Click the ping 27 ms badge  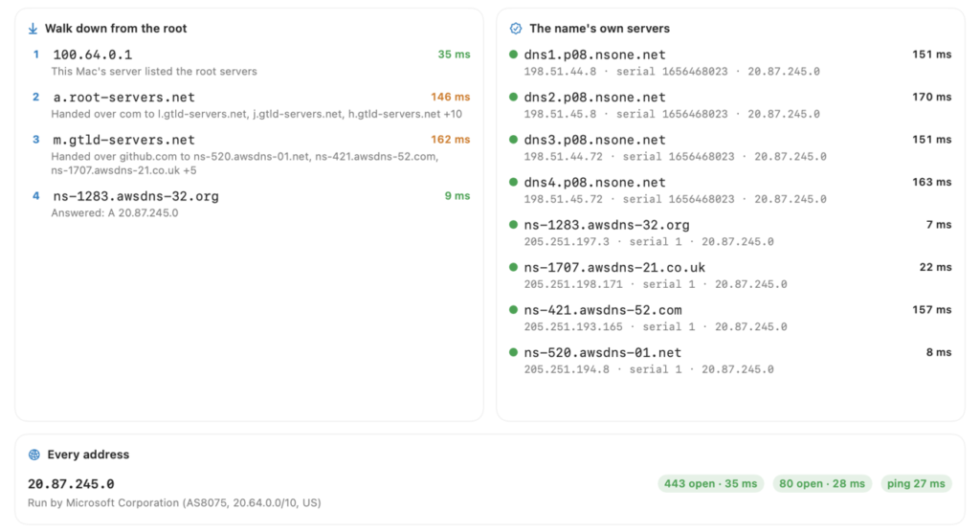[916, 483]
